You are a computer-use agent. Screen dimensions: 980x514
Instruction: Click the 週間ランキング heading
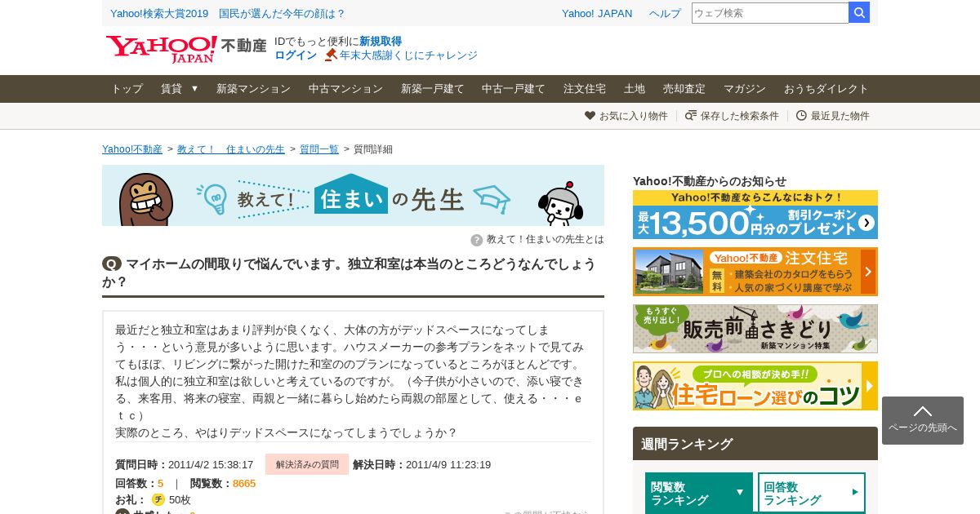pyautogui.click(x=688, y=444)
